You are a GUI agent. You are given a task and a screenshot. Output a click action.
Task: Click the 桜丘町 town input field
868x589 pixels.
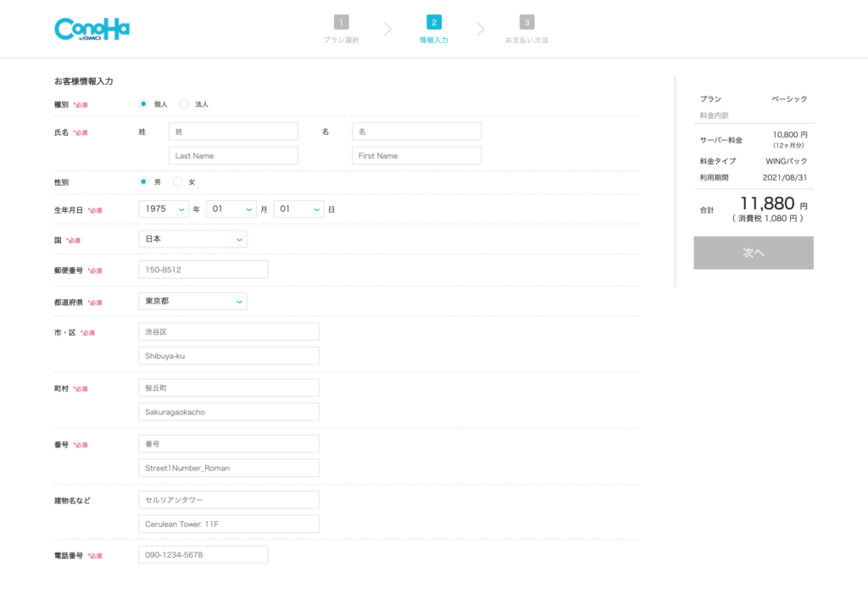[x=229, y=388]
